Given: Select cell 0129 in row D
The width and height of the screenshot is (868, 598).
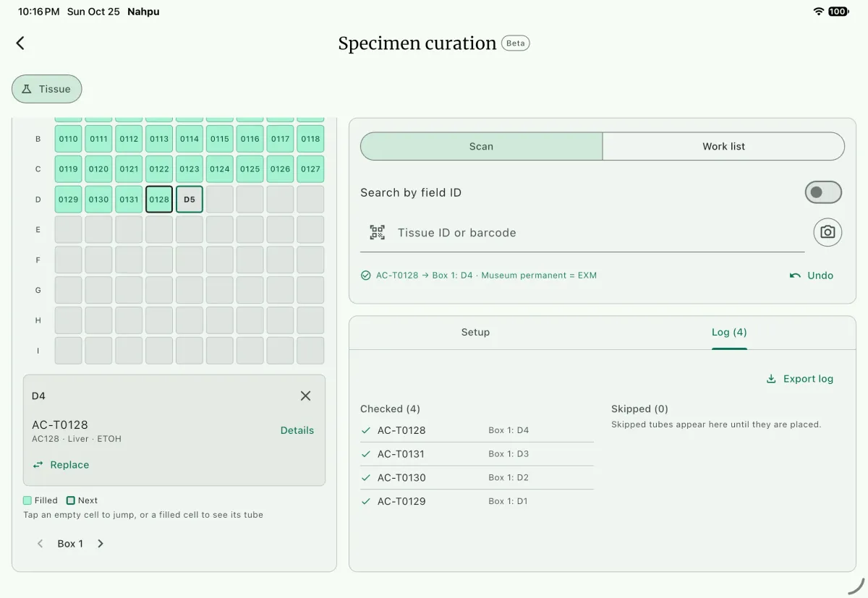Looking at the screenshot, I should click(x=69, y=200).
